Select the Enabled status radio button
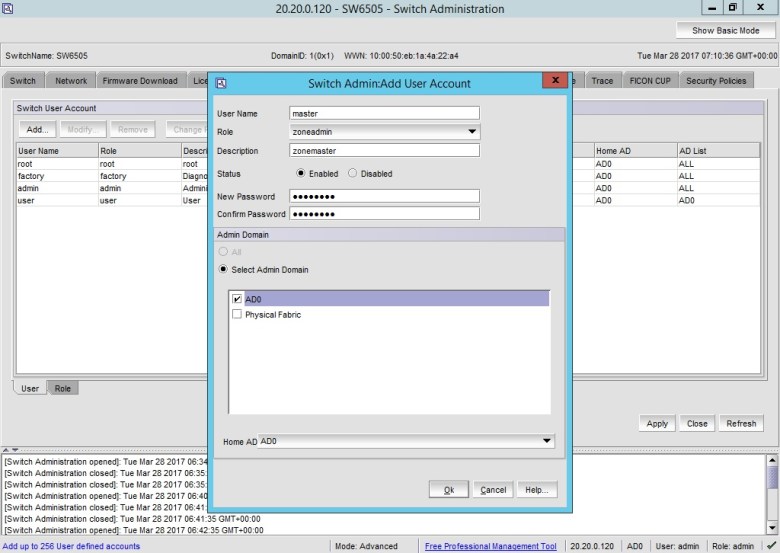Screen dimensions: 780x553 pyautogui.click(x=301, y=174)
